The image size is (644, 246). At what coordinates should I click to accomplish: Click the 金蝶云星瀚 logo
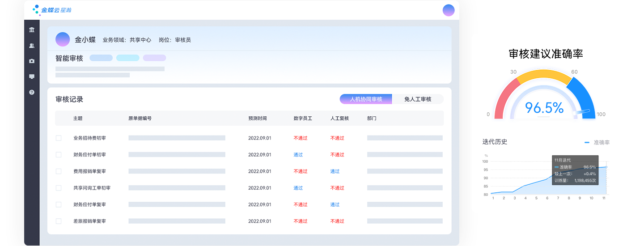52,10
